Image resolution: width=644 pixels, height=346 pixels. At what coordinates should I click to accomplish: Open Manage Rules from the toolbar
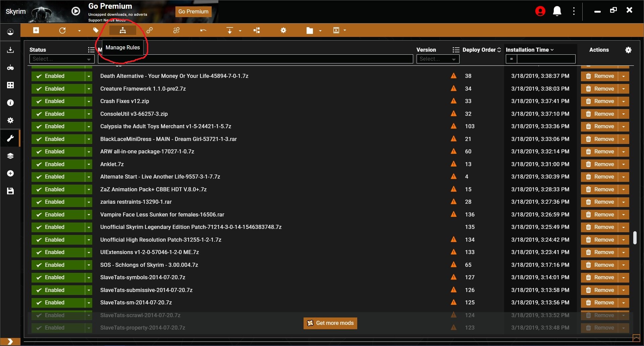pyautogui.click(x=123, y=31)
